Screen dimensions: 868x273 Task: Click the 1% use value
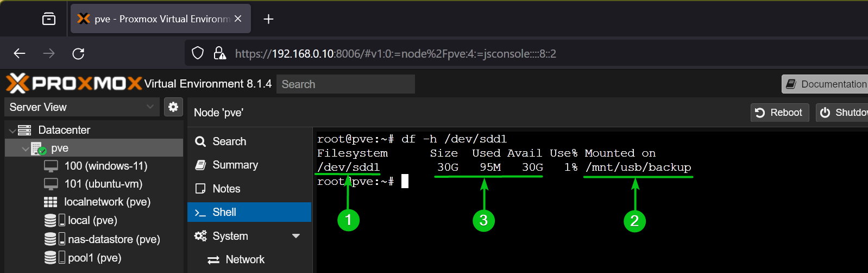[x=571, y=167]
